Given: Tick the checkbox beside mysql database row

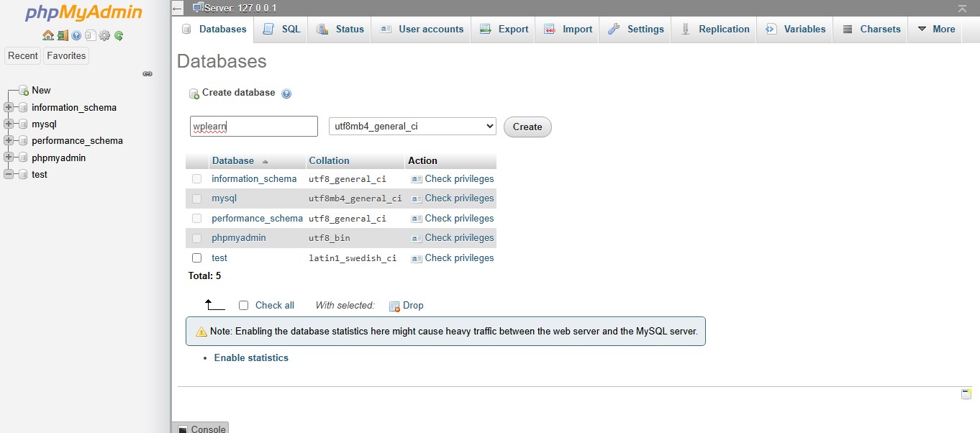Looking at the screenshot, I should [196, 198].
